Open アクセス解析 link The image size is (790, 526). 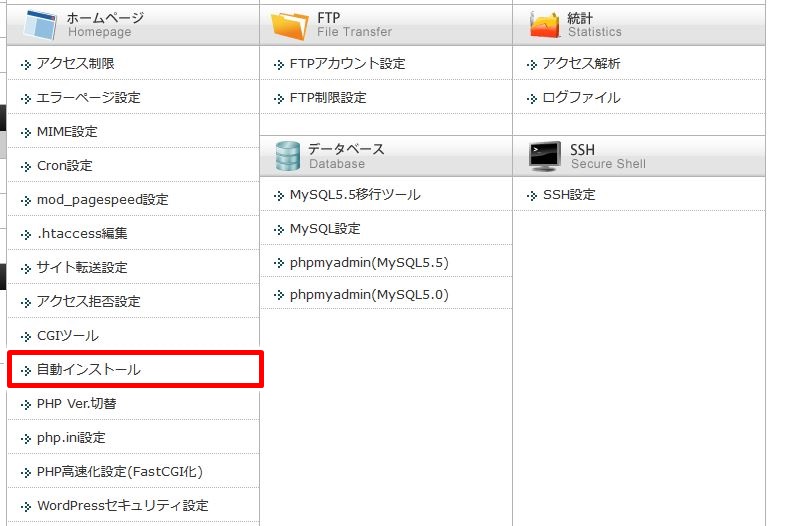581,63
